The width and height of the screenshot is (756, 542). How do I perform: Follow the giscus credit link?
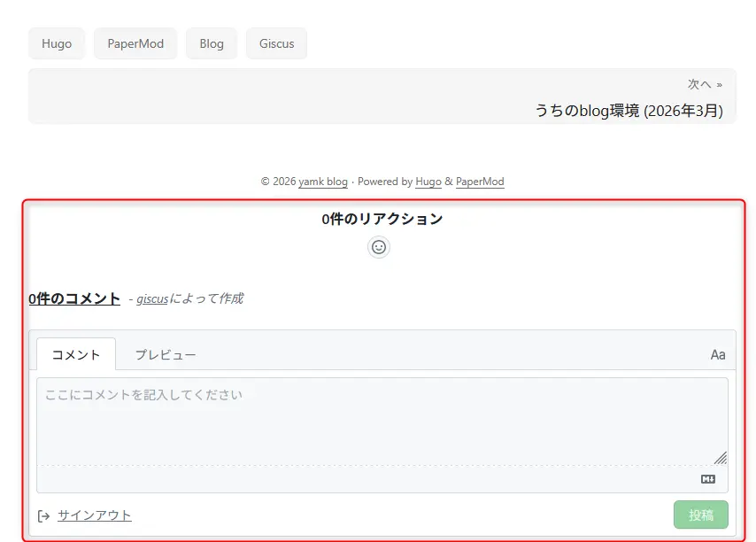tap(152, 299)
